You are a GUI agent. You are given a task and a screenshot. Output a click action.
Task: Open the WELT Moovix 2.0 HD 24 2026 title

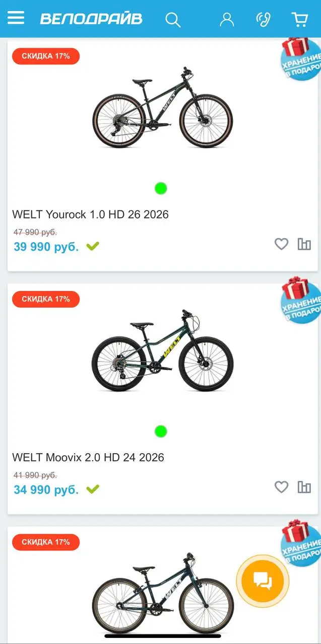tap(88, 458)
